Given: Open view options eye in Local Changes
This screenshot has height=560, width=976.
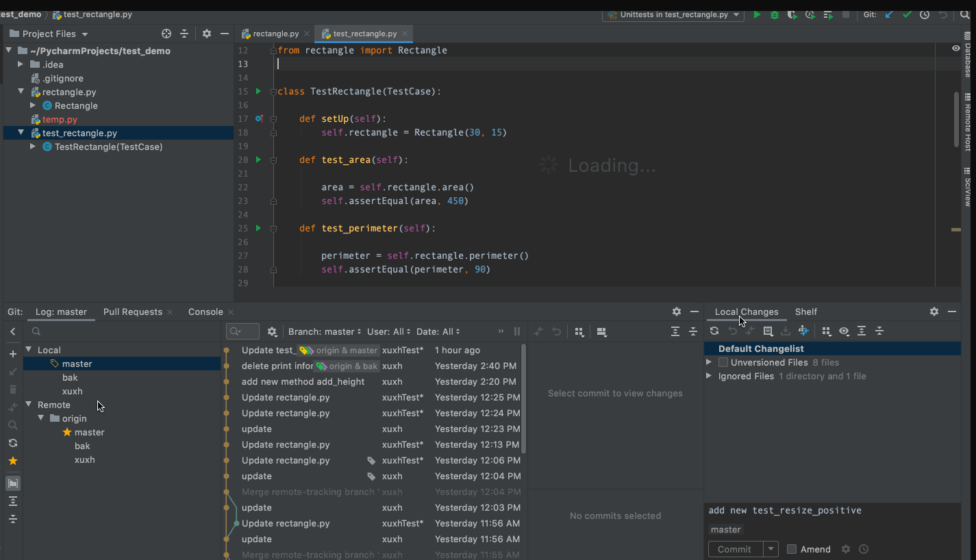Looking at the screenshot, I should point(844,331).
